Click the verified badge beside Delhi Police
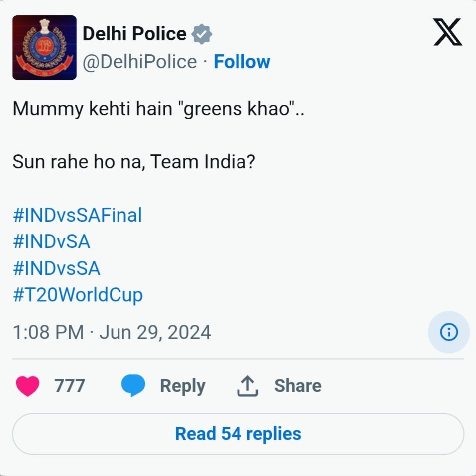 pyautogui.click(x=202, y=34)
